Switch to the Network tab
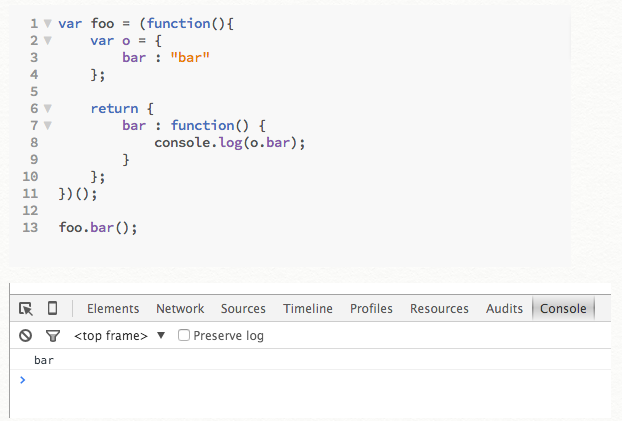The height and width of the screenshot is (421, 622). coord(180,308)
